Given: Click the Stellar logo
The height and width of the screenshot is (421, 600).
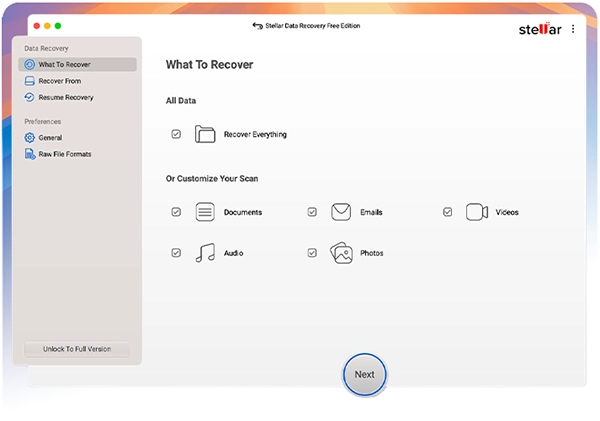Looking at the screenshot, I should coord(540,29).
